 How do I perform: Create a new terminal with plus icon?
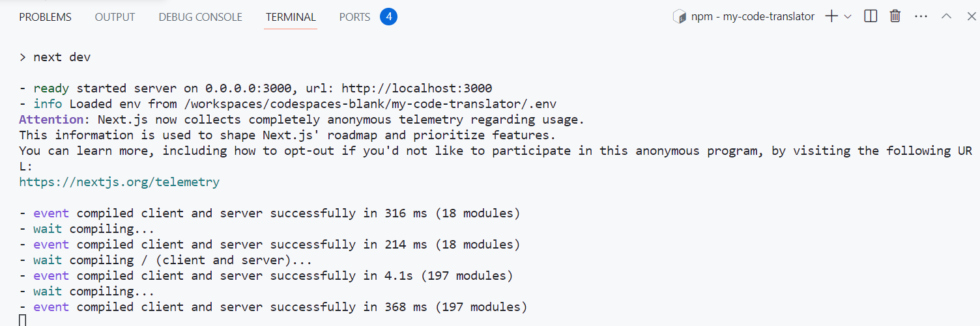coord(831,17)
